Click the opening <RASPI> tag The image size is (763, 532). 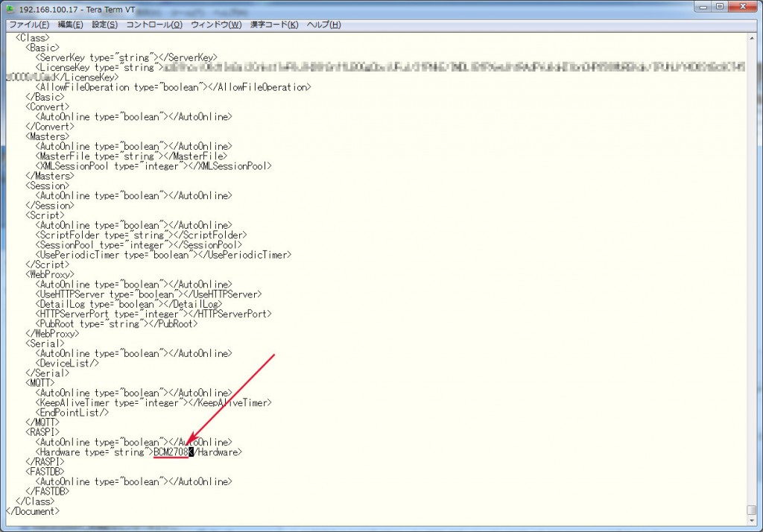42,432
